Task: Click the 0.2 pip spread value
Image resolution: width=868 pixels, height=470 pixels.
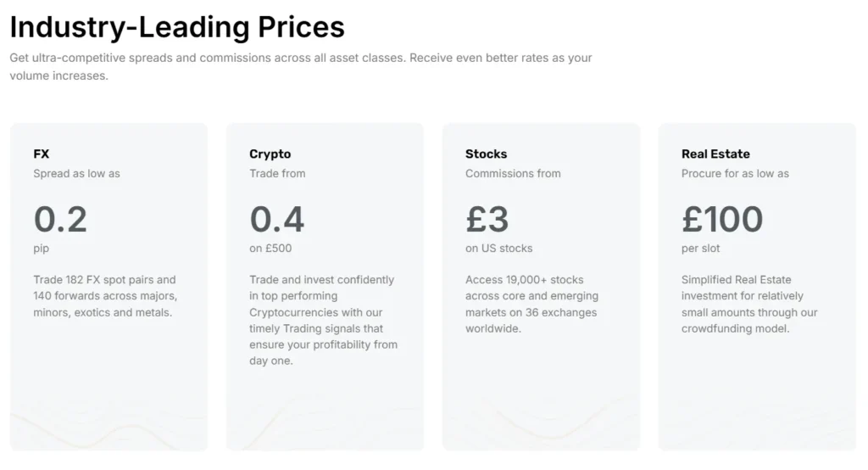Action: 60,219
